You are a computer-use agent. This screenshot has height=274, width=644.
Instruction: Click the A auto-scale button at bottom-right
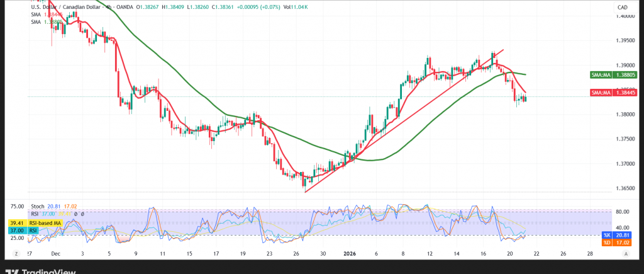[x=626, y=253]
